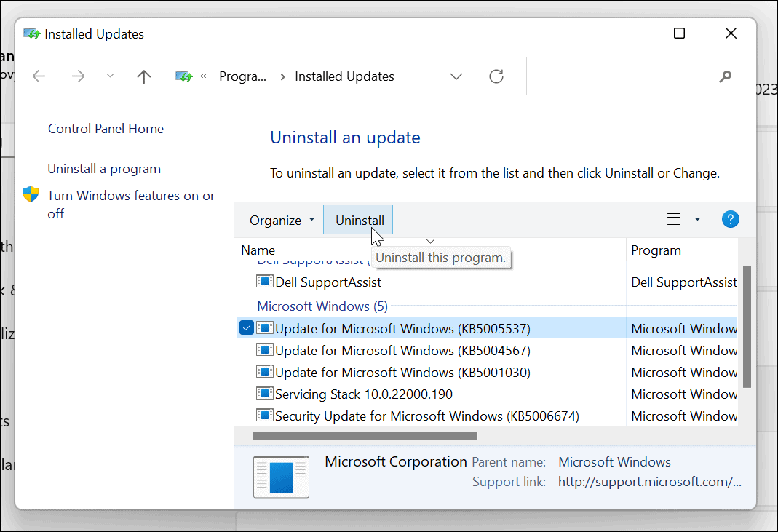
Task: Open Help via the question mark icon
Action: tap(730, 218)
